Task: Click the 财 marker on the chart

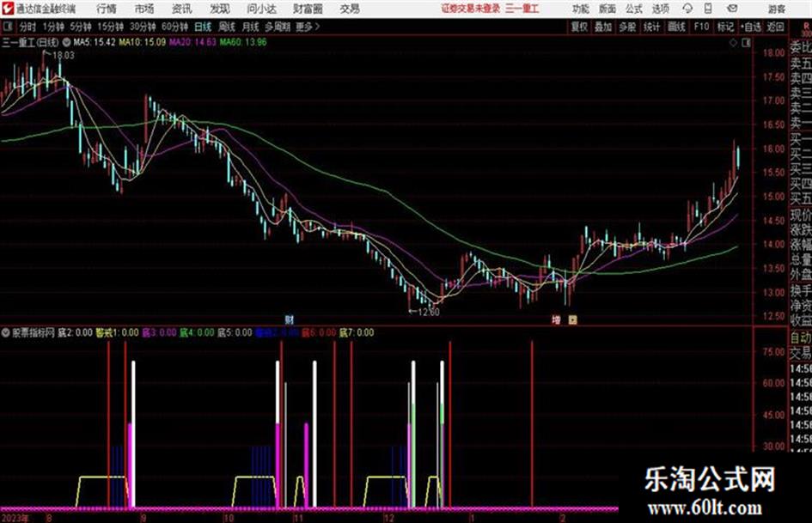Action: coord(289,320)
